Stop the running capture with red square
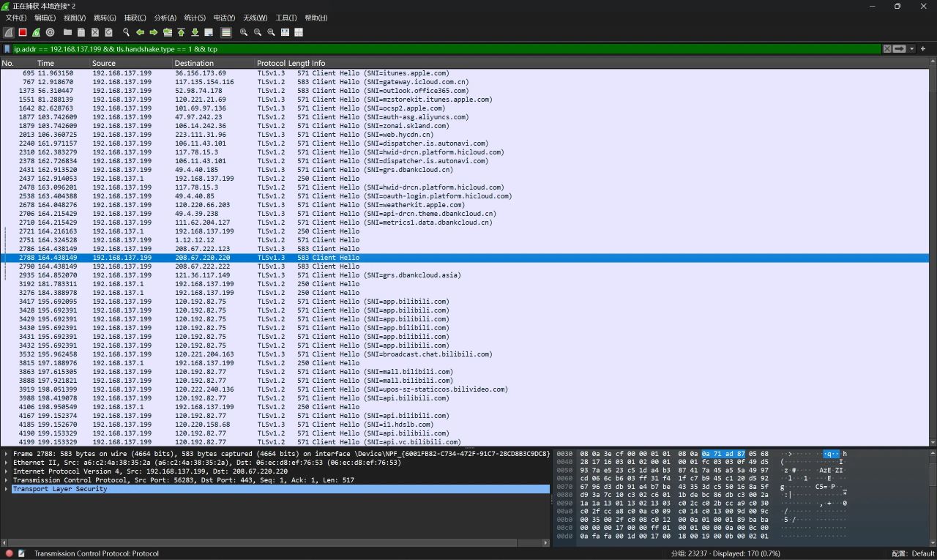937x560 pixels. pyautogui.click(x=23, y=32)
